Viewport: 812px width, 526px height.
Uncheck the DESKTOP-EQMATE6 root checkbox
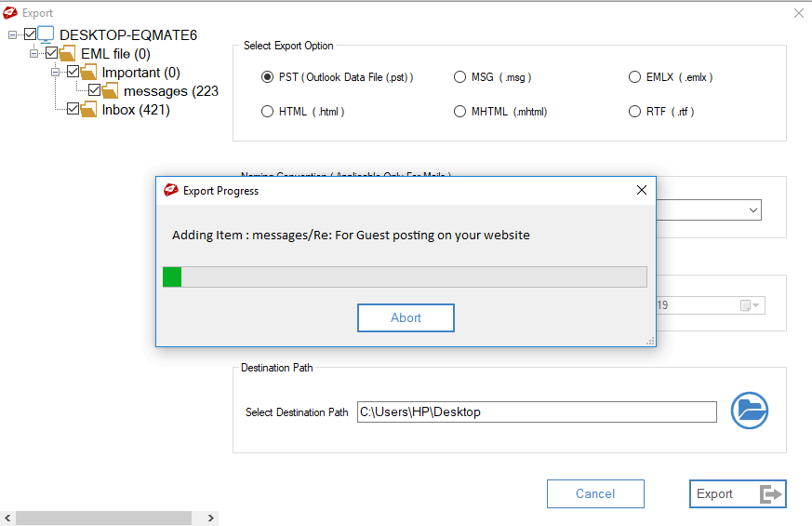click(x=30, y=34)
